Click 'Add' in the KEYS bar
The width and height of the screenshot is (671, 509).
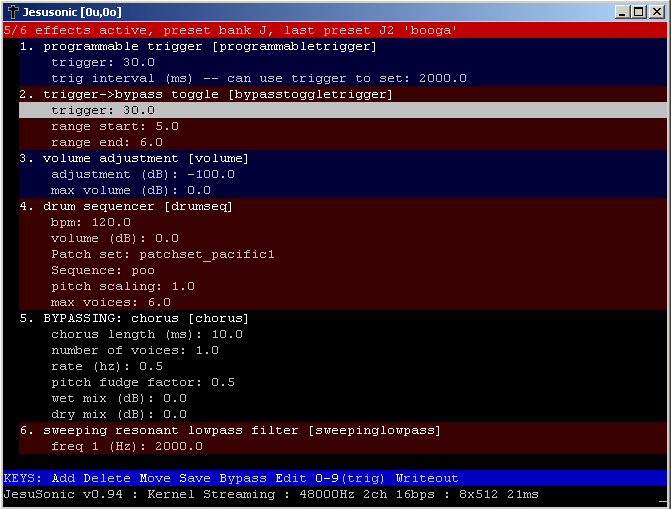pyautogui.click(x=63, y=478)
